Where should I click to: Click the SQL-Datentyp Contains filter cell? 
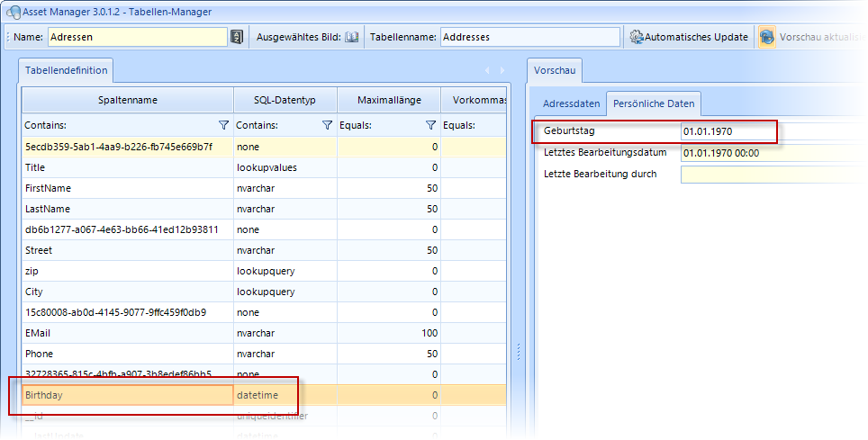(285, 126)
